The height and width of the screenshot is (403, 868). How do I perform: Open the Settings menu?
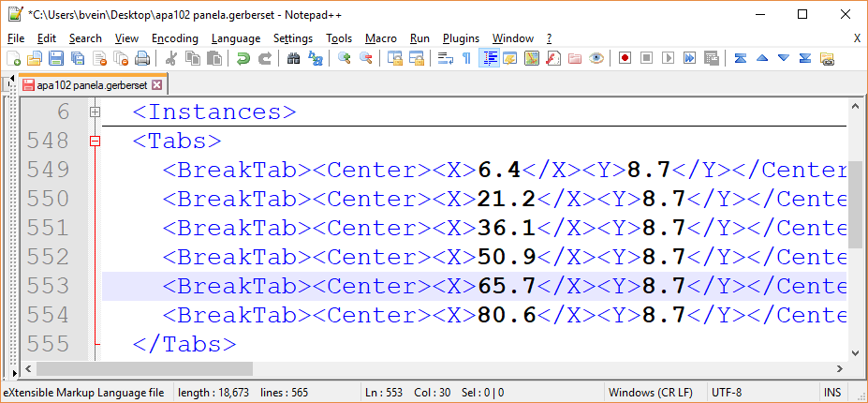click(x=293, y=38)
